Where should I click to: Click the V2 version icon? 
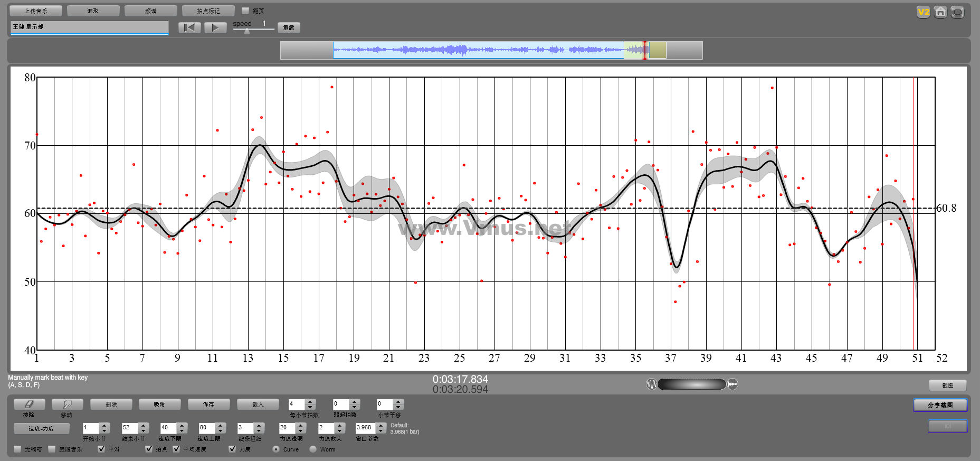coord(923,12)
